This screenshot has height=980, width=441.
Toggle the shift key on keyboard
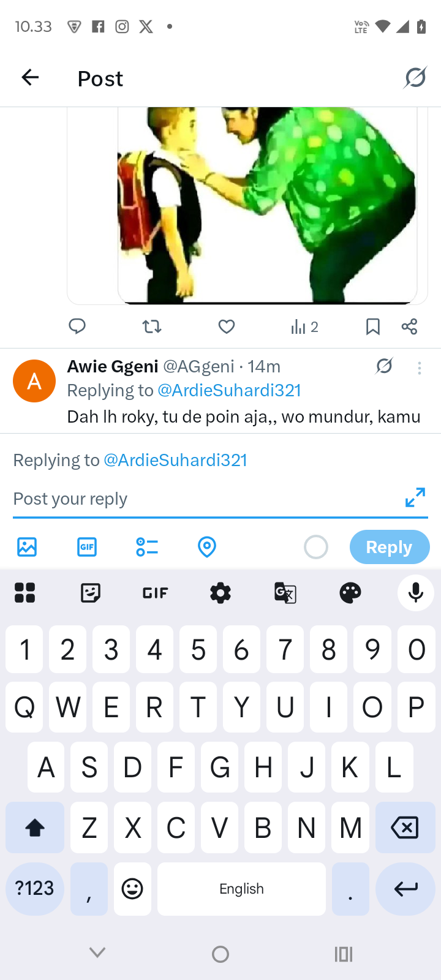pyautogui.click(x=35, y=827)
